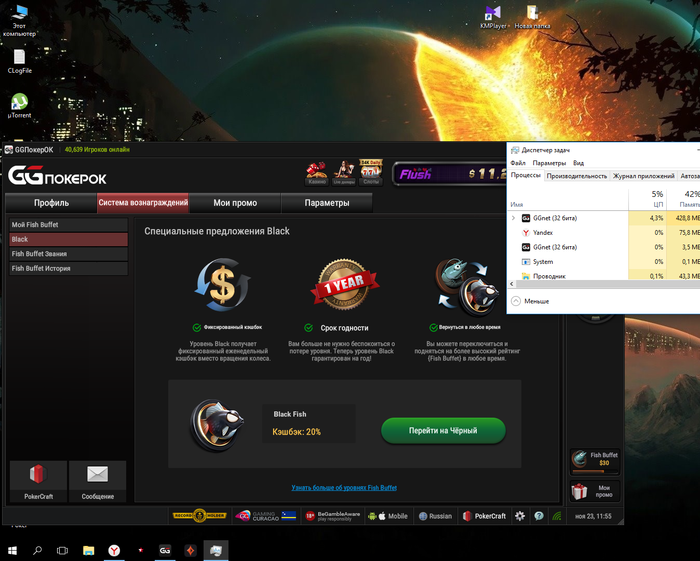Sort processes by Имя column header

[x=568, y=199]
